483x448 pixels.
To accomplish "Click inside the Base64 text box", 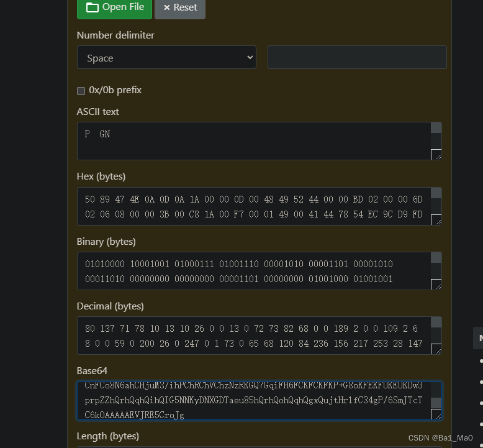I will click(254, 401).
